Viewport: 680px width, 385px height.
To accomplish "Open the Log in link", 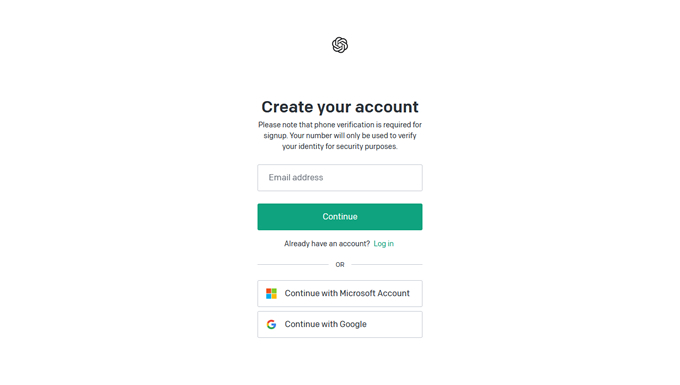I will pyautogui.click(x=383, y=244).
